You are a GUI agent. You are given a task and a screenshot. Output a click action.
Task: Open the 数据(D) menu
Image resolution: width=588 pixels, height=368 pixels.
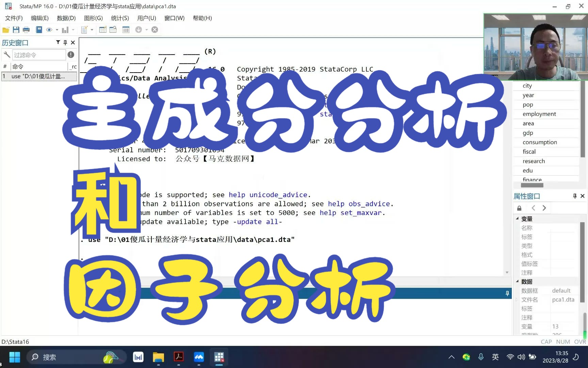tap(66, 18)
